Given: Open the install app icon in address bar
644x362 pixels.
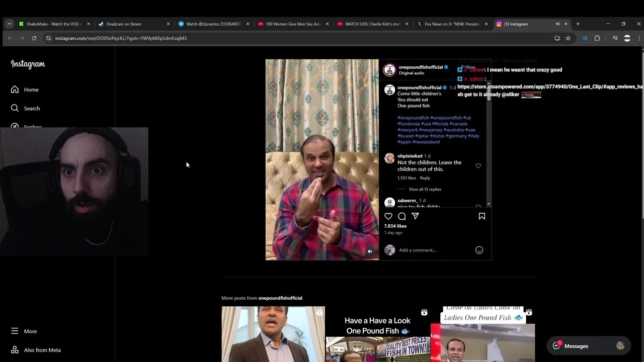Looking at the screenshot, I should [557, 38].
